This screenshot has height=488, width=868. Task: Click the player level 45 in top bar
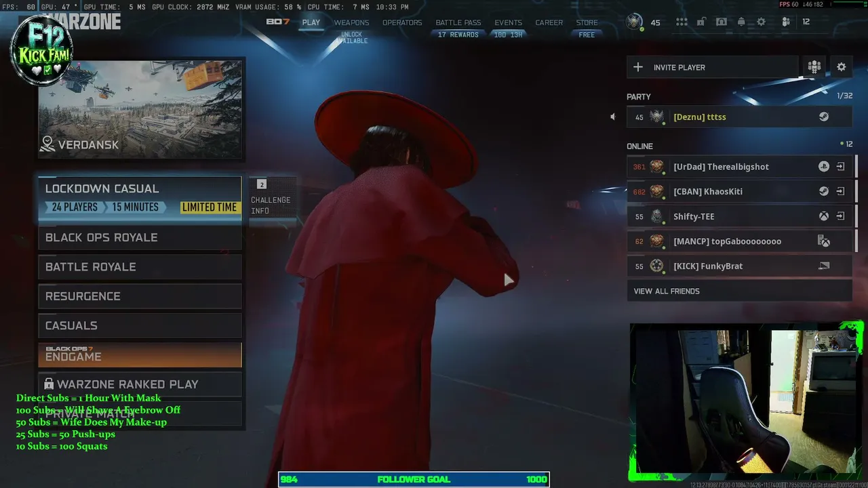tap(655, 22)
